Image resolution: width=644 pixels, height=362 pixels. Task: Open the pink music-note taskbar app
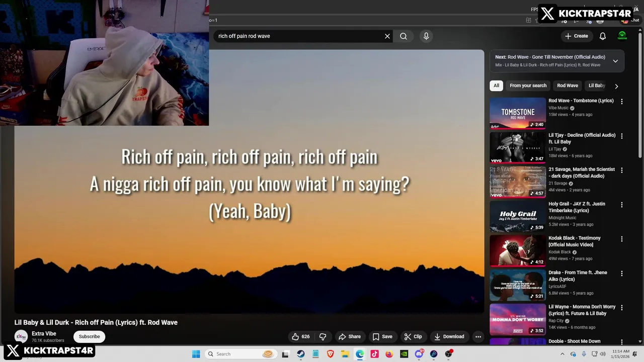pos(374,354)
